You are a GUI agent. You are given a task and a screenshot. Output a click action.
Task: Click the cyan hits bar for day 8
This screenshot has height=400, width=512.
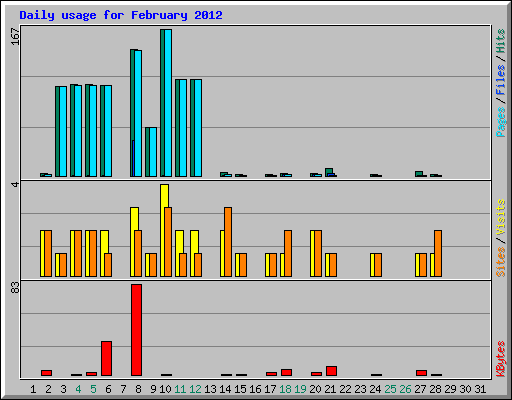tap(138, 113)
